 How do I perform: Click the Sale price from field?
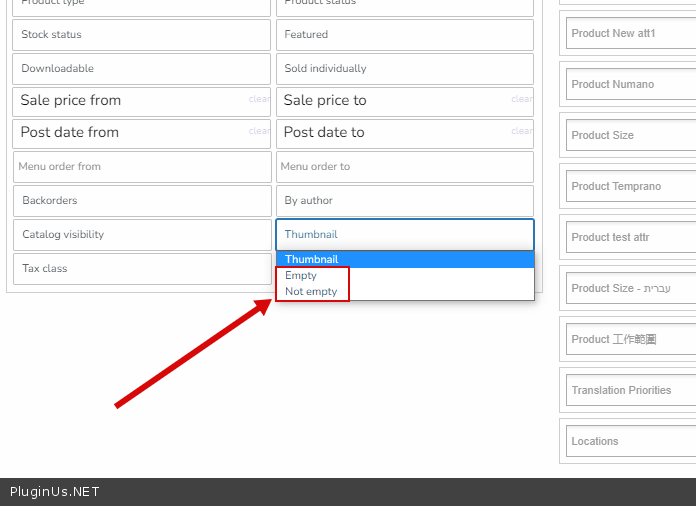point(131,101)
